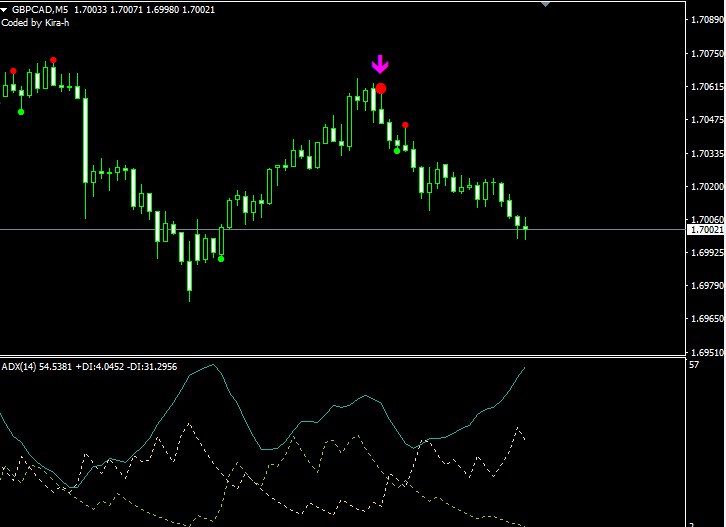The height and width of the screenshot is (527, 726).
Task: Select the large red dot under the magenta arrow
Action: pos(381,88)
